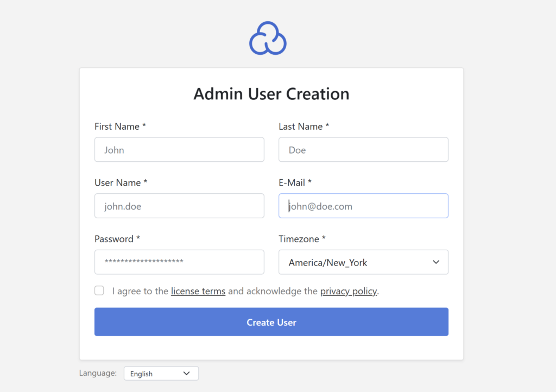Screen dimensions: 556x392
Task: Click the Last Name input field
Action: click(x=363, y=149)
